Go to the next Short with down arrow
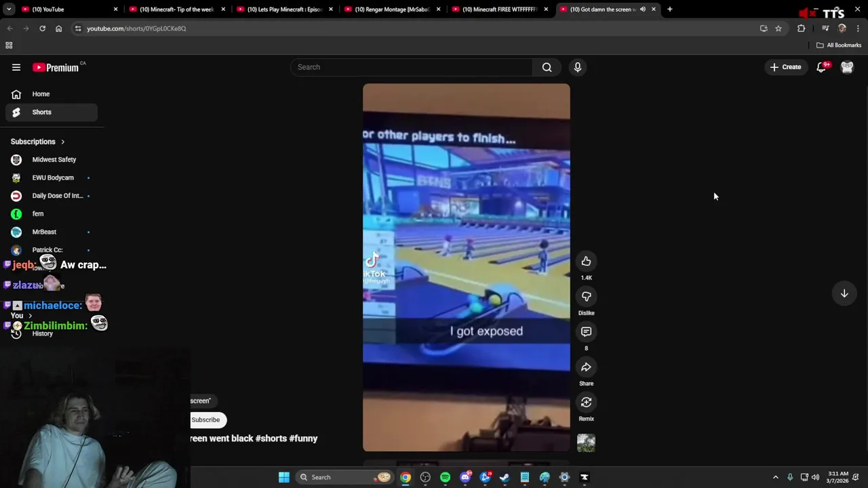The height and width of the screenshot is (488, 868). point(844,293)
